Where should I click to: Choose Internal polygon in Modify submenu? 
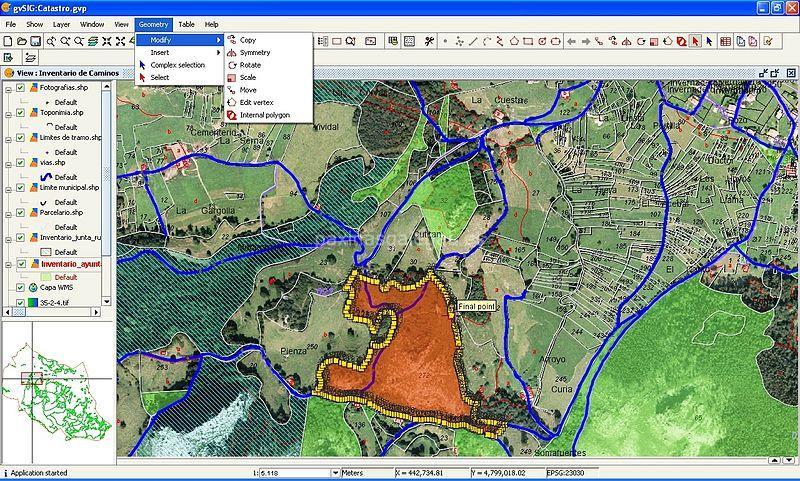click(268, 115)
